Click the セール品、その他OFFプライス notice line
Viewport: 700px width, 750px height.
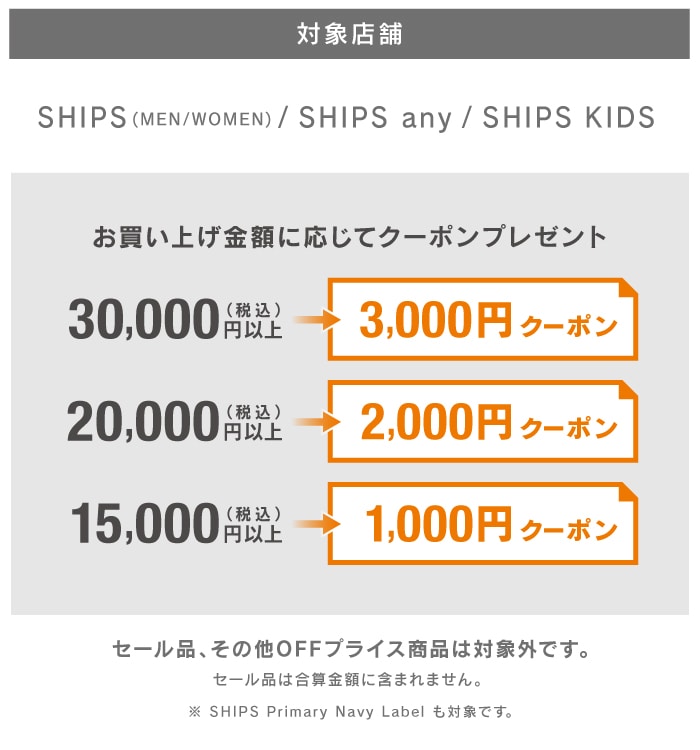pos(349,650)
